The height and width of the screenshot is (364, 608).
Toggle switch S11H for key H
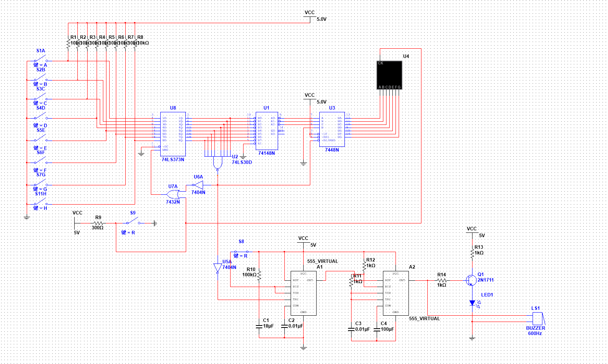40,202
